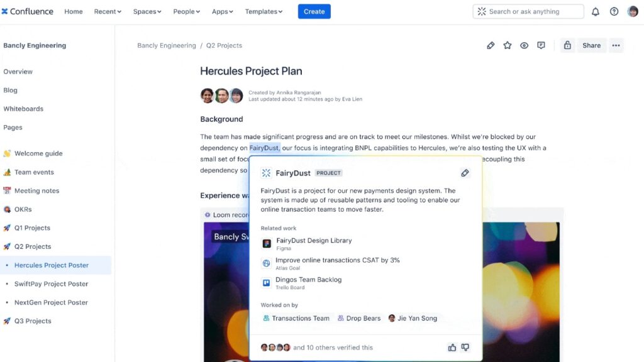Open the Recent menu
The image size is (644, 362).
coord(107,11)
